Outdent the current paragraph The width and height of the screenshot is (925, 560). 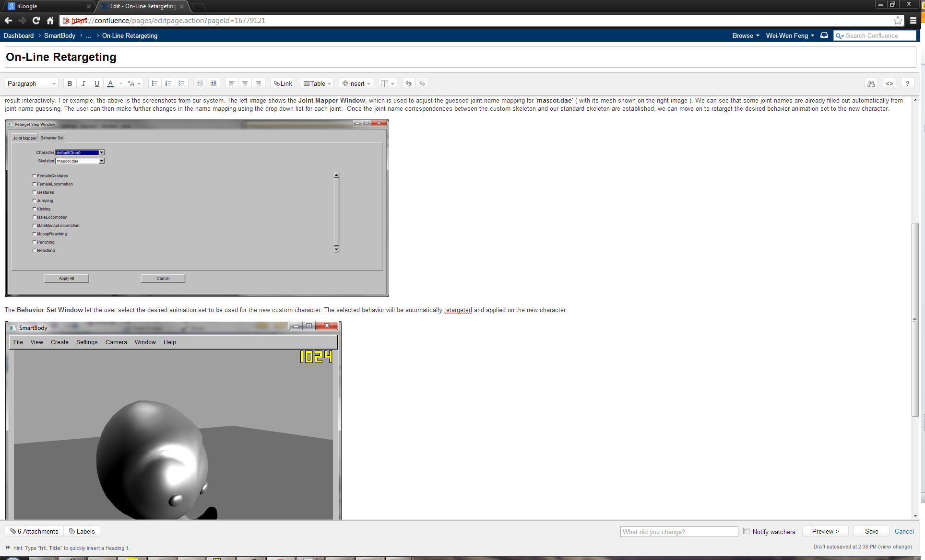[x=200, y=83]
